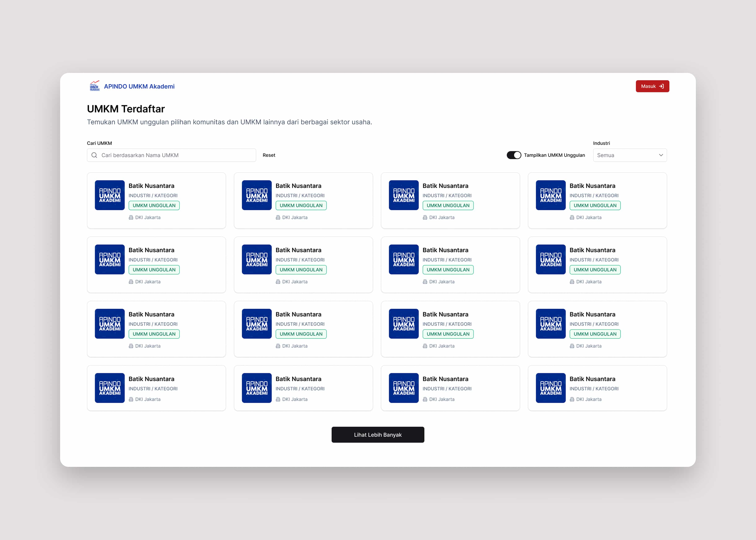The width and height of the screenshot is (756, 540).
Task: Click the Masuk login button
Action: coord(652,86)
